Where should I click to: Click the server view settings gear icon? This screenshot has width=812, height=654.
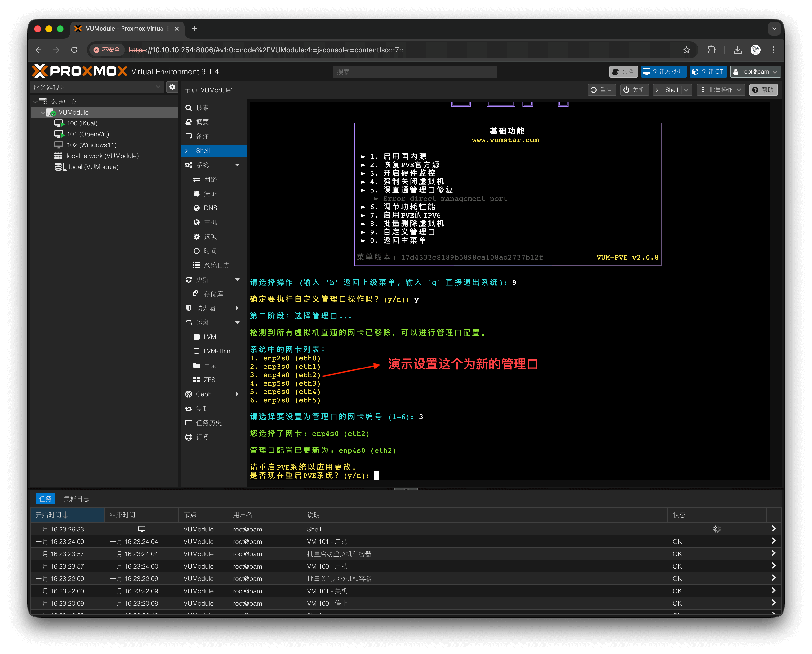(x=172, y=87)
